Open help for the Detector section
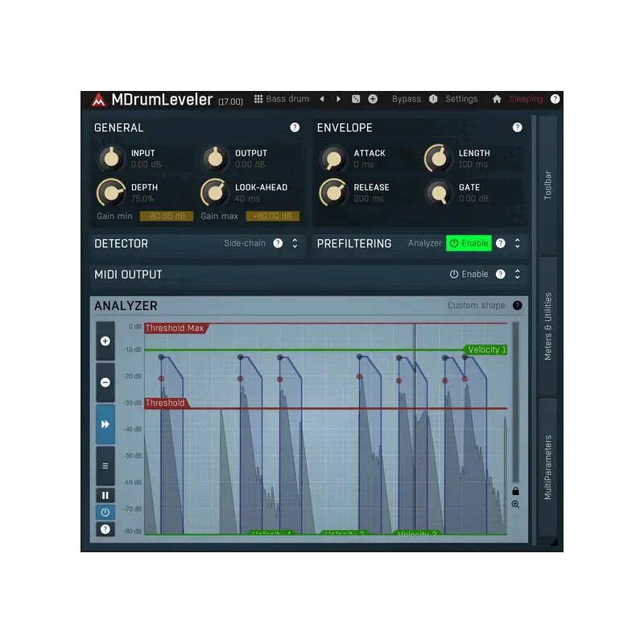This screenshot has height=644, width=644. (x=278, y=243)
